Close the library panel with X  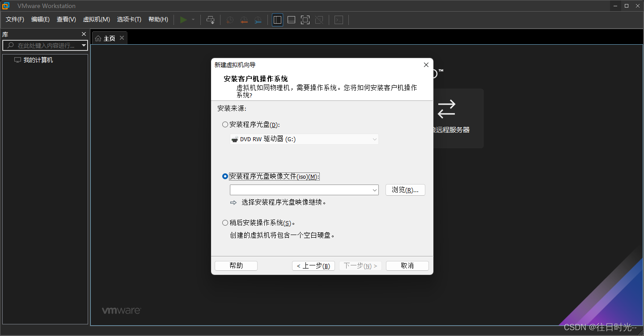[84, 34]
